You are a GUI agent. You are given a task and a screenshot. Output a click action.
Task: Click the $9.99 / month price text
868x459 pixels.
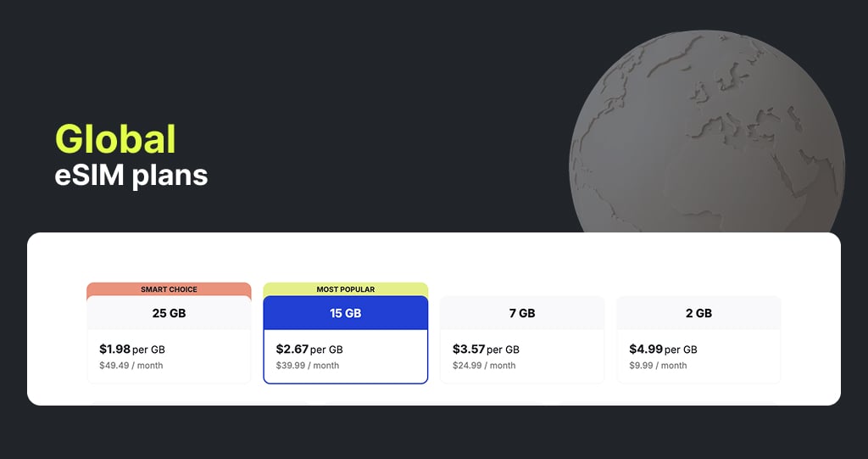[x=657, y=366]
